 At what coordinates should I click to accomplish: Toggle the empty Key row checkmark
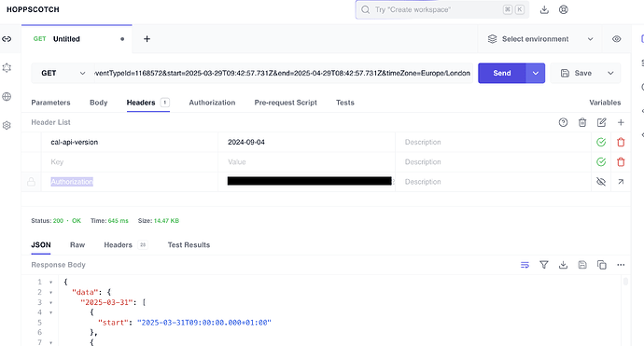click(x=601, y=161)
